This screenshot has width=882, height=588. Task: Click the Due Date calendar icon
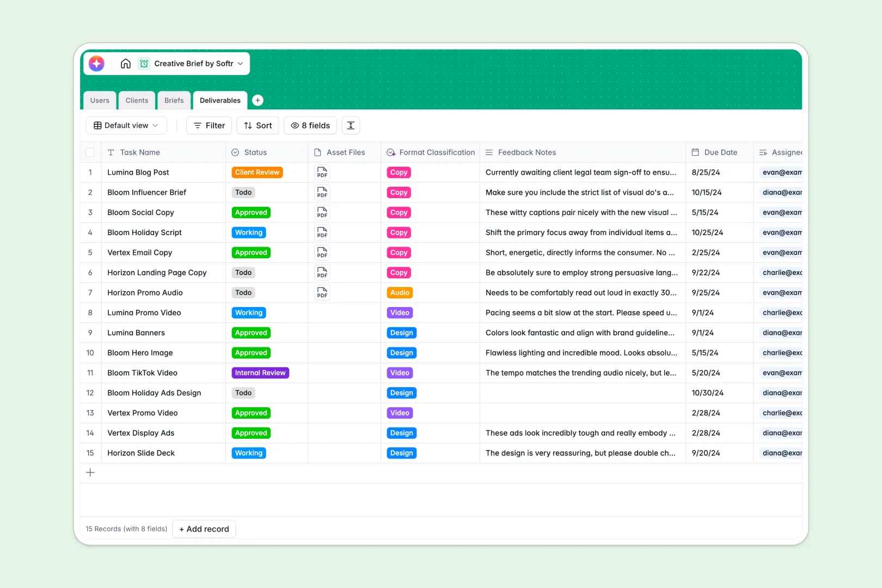click(x=695, y=152)
